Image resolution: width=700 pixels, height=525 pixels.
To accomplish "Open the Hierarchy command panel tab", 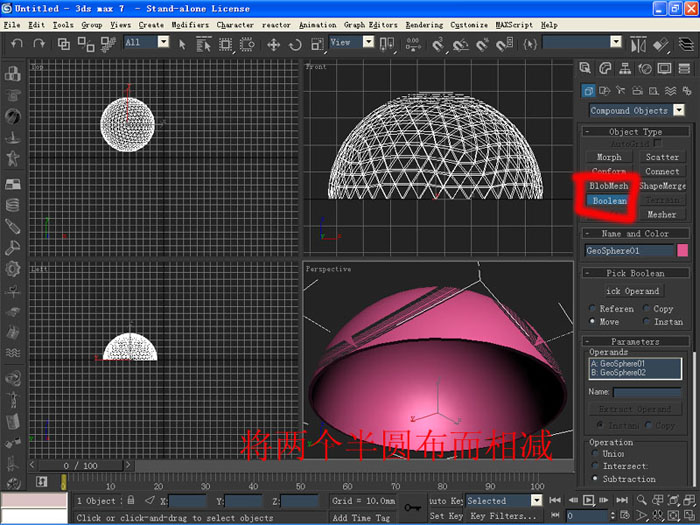I will [x=625, y=68].
